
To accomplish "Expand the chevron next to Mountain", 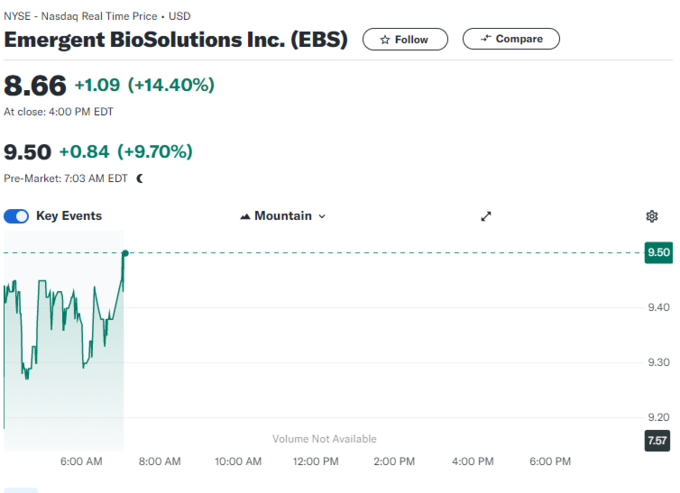I will click(322, 216).
